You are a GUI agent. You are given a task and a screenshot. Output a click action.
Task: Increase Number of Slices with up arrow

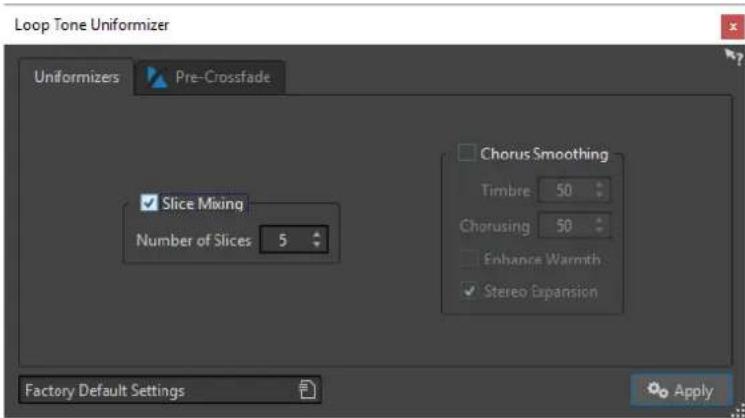click(316, 234)
